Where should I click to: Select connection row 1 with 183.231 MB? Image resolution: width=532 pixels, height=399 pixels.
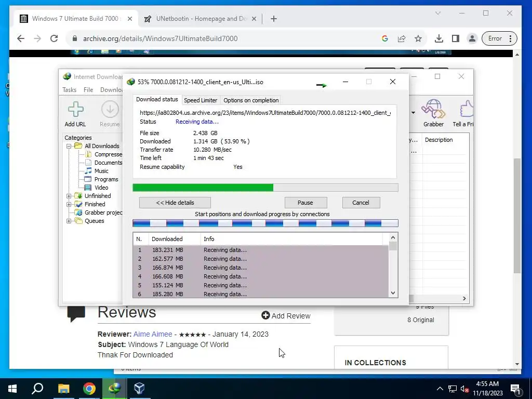pos(261,250)
